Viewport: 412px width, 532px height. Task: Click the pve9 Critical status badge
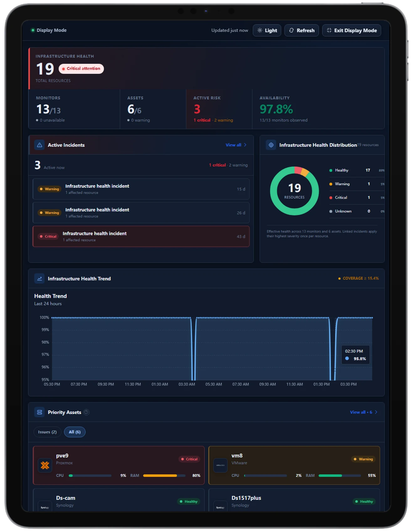pos(189,459)
